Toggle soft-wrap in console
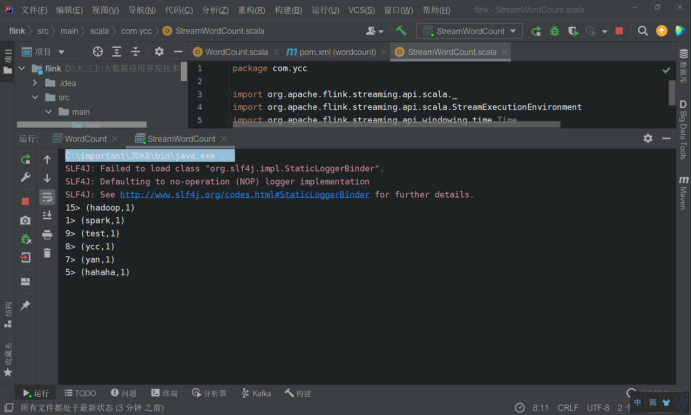 (47, 197)
